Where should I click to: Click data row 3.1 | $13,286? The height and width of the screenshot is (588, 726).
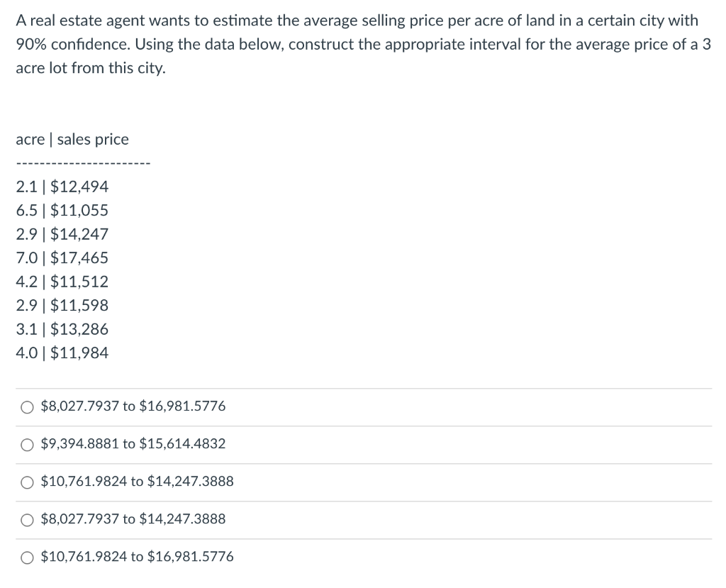62,329
